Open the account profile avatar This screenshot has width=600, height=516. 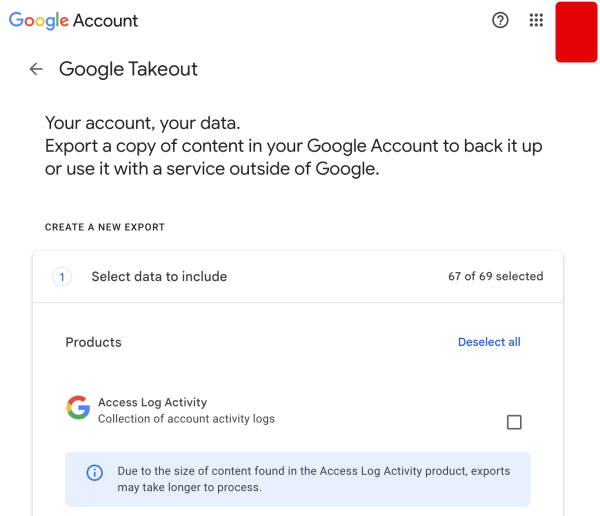(x=576, y=32)
